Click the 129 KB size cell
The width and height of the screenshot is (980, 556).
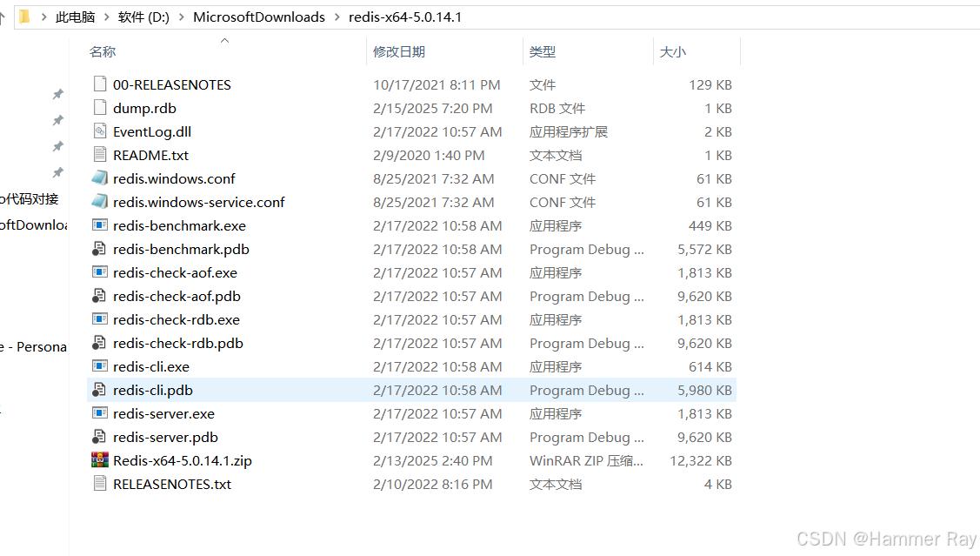pyautogui.click(x=710, y=84)
